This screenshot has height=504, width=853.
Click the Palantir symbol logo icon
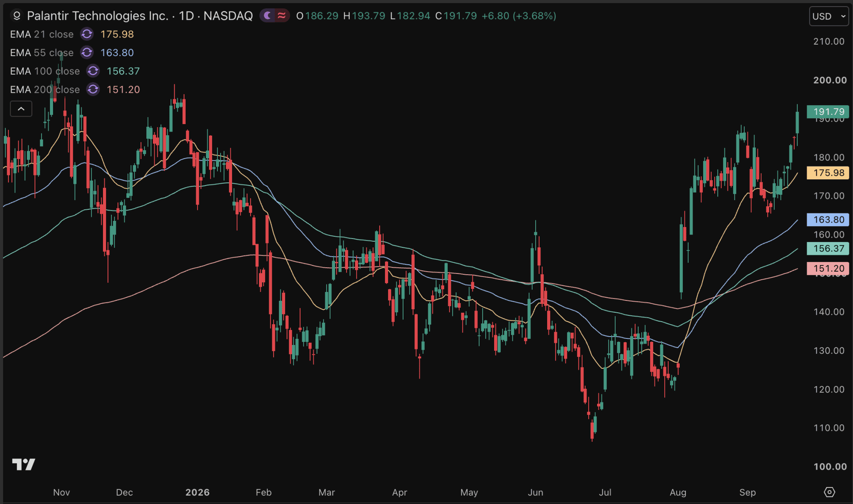[16, 16]
